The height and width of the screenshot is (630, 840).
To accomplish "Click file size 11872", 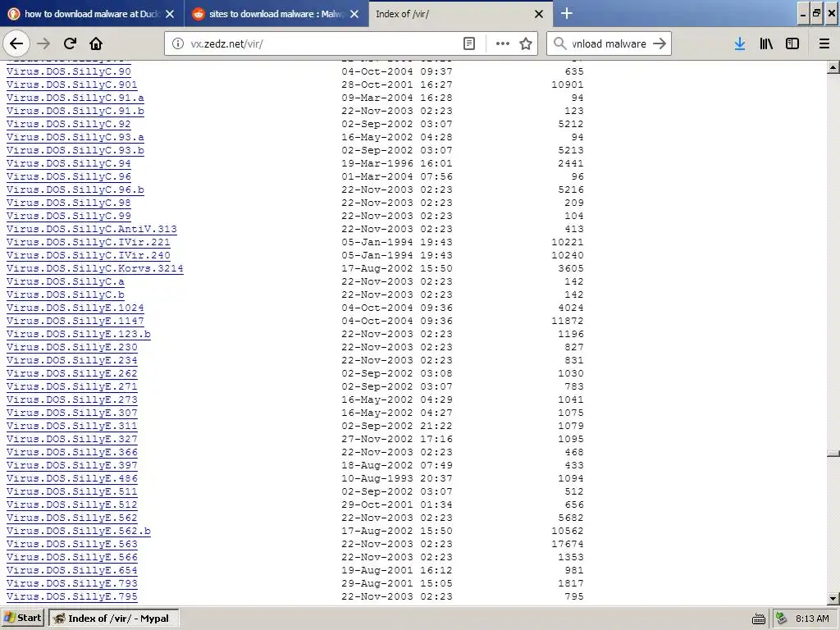I will tap(568, 321).
